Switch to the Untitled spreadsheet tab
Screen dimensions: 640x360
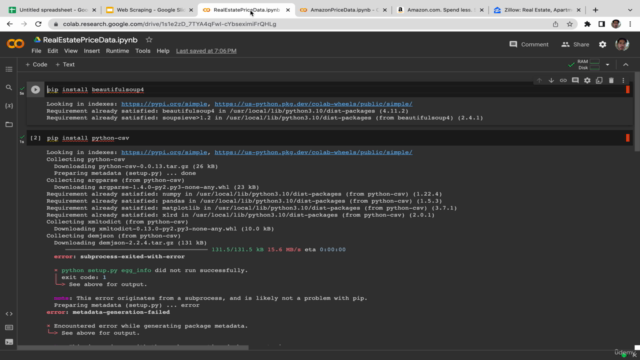click(52, 10)
